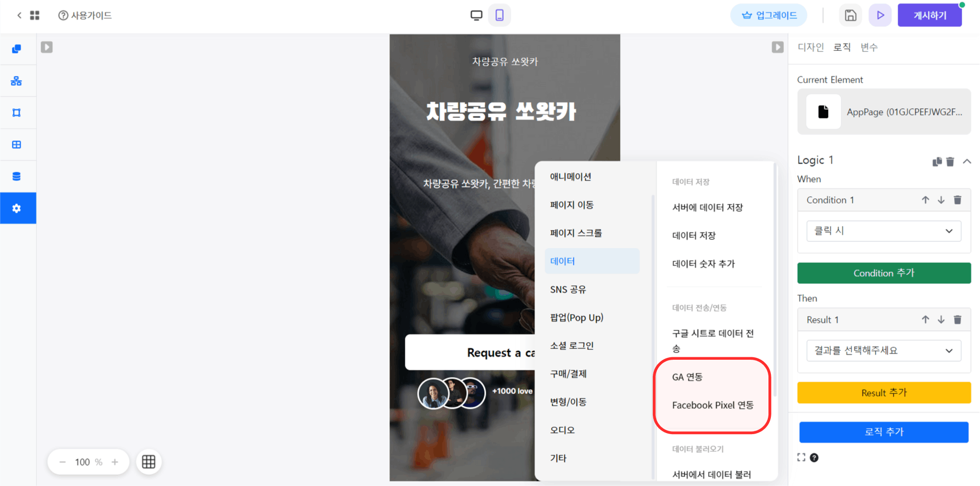Open the site structure tree panel

coord(17,81)
